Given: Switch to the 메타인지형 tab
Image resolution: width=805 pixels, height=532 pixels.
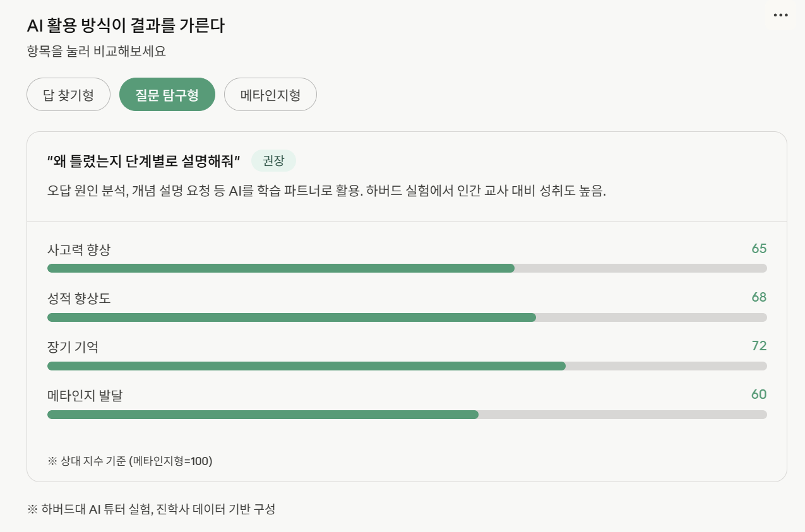Looking at the screenshot, I should click(x=270, y=95).
